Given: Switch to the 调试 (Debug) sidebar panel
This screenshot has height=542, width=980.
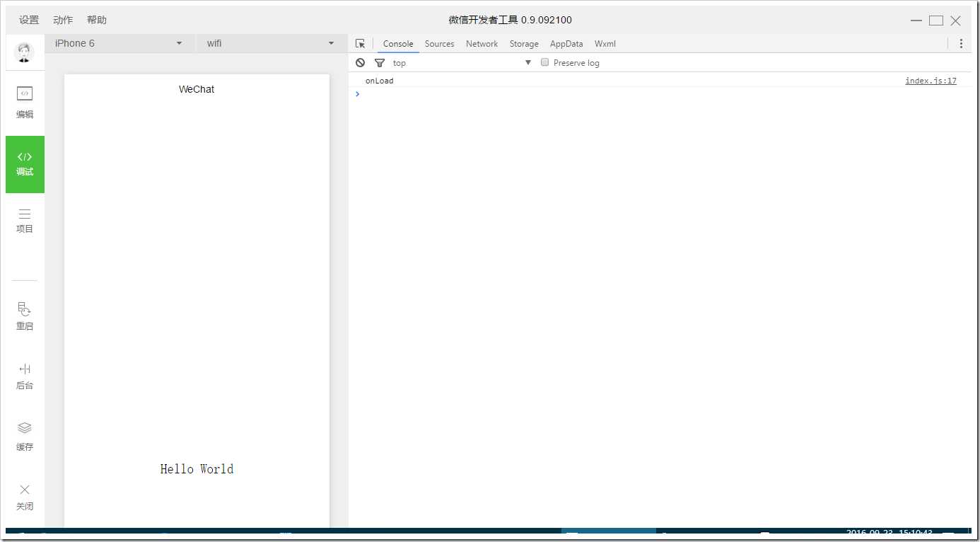Looking at the screenshot, I should pos(25,164).
